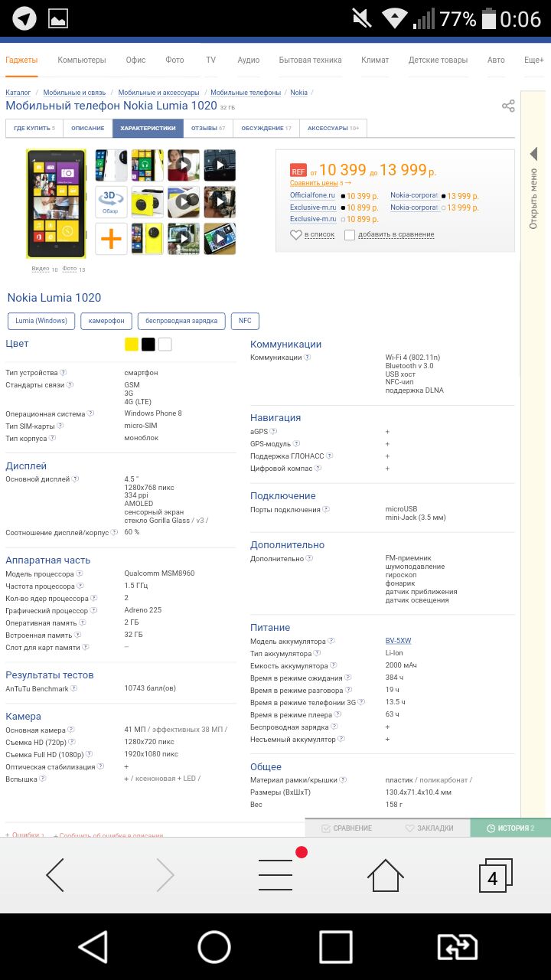Open the Отзывы tab

point(208,128)
